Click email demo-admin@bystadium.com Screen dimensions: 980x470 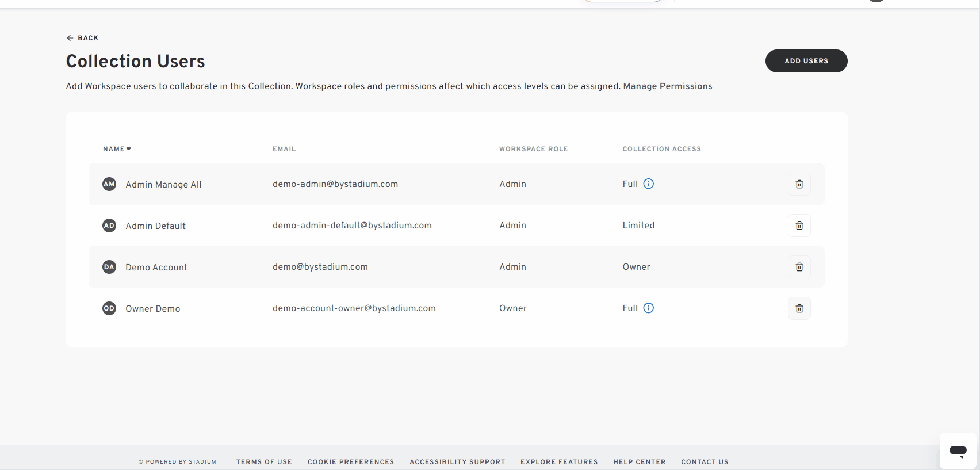(335, 184)
